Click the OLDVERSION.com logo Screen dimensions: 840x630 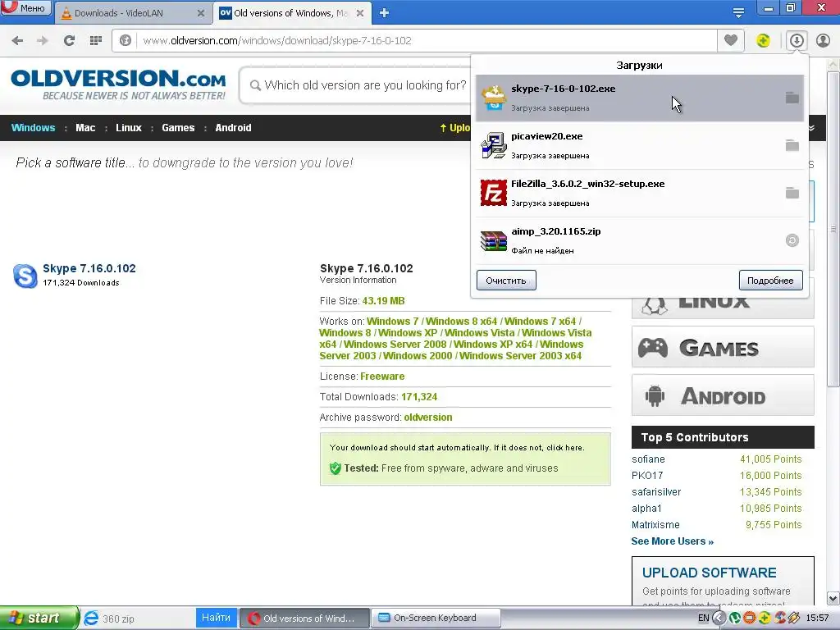(118, 84)
